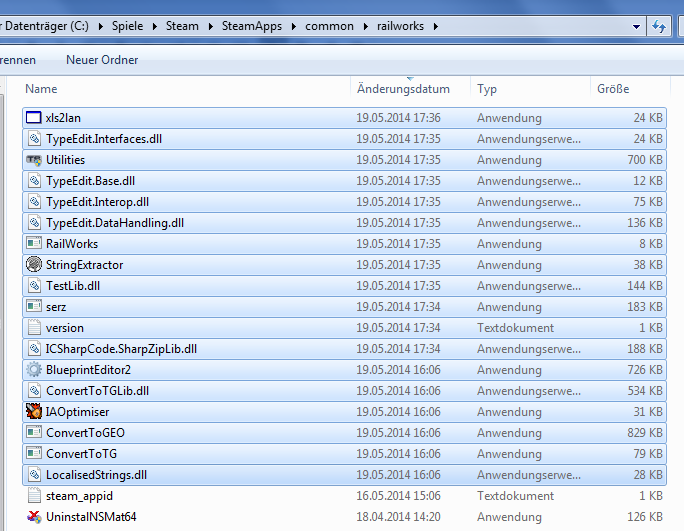Select the StringExtractor file name
Screen dimensions: 684x531
pos(85,265)
